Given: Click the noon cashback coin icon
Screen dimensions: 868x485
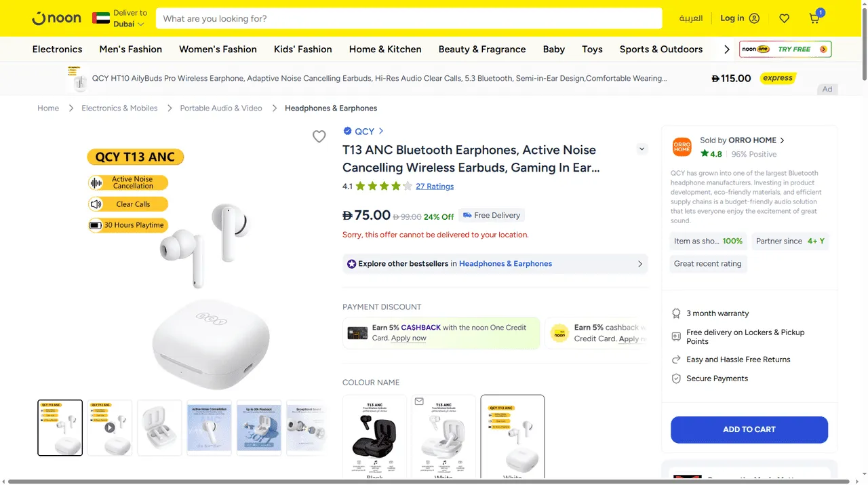Looking at the screenshot, I should [559, 333].
